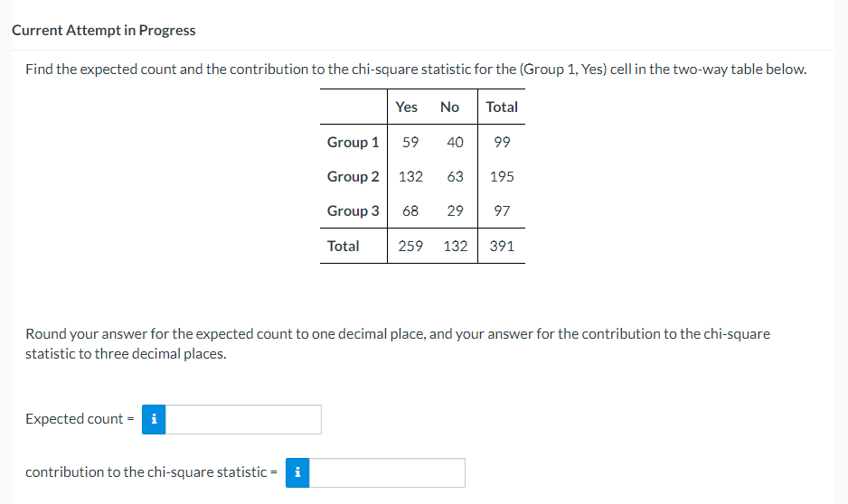Click the Group 1 row label

[x=353, y=142]
